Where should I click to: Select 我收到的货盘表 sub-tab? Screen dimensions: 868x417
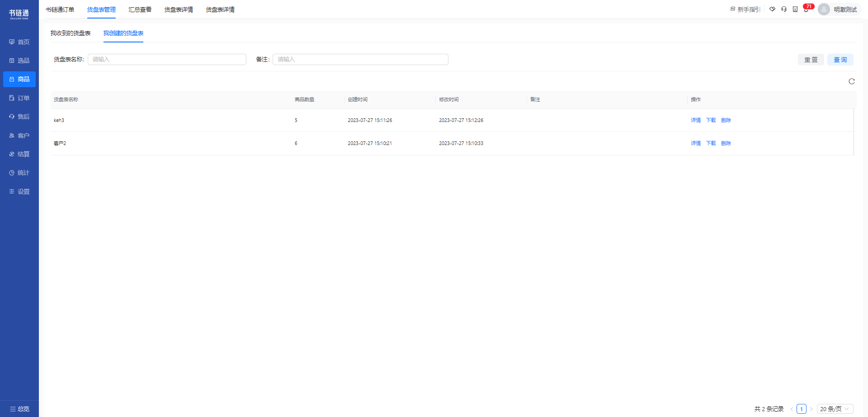71,33
